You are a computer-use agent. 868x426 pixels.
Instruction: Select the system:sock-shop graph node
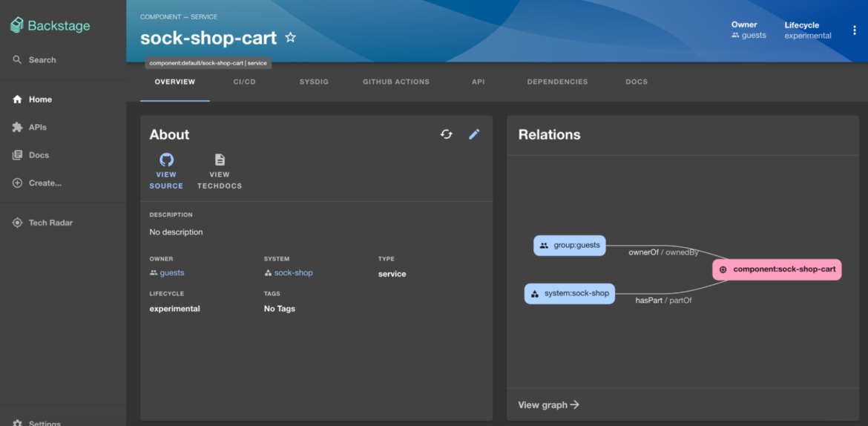click(570, 294)
